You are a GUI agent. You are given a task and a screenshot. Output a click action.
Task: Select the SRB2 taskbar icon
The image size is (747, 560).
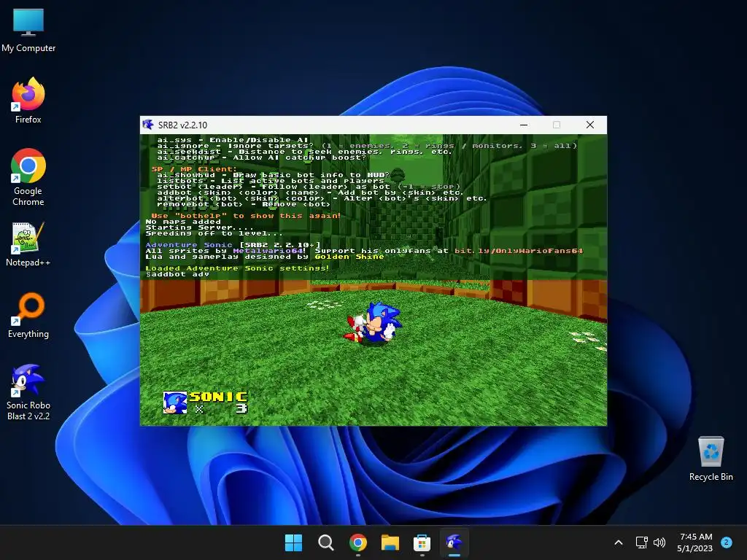pyautogui.click(x=454, y=542)
